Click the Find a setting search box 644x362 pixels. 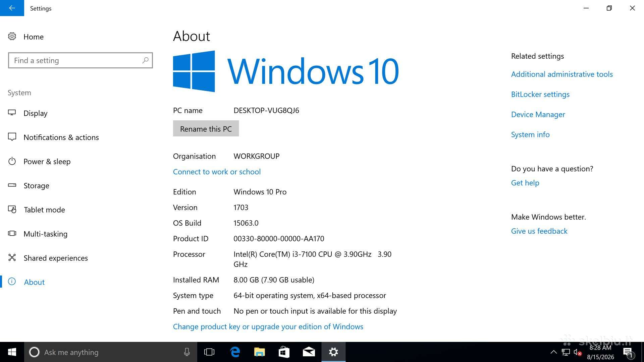point(80,60)
